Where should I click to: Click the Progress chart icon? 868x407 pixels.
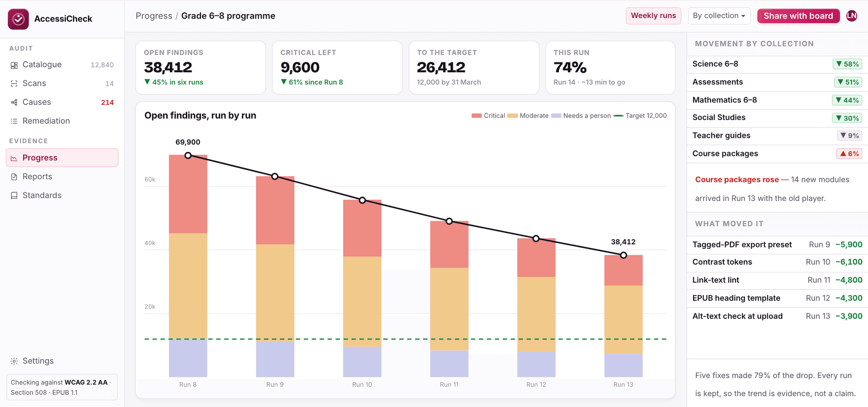14,158
